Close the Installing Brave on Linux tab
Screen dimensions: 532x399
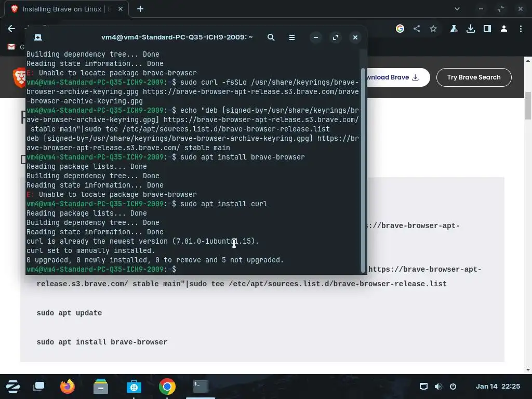[121, 9]
